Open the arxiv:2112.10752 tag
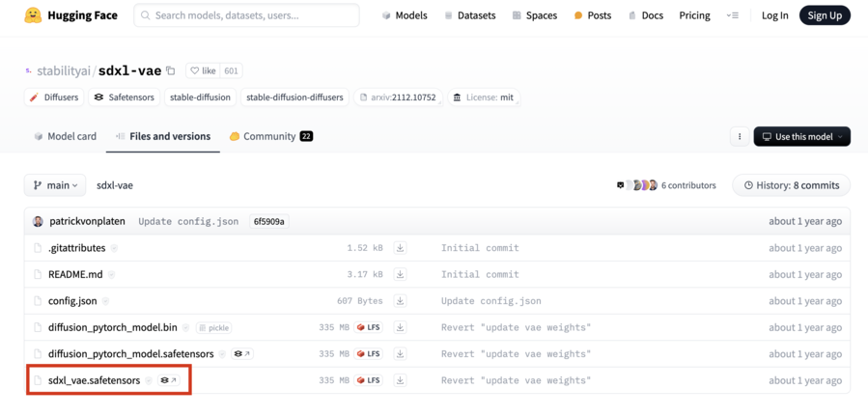Image resolution: width=868 pixels, height=417 pixels. (398, 97)
